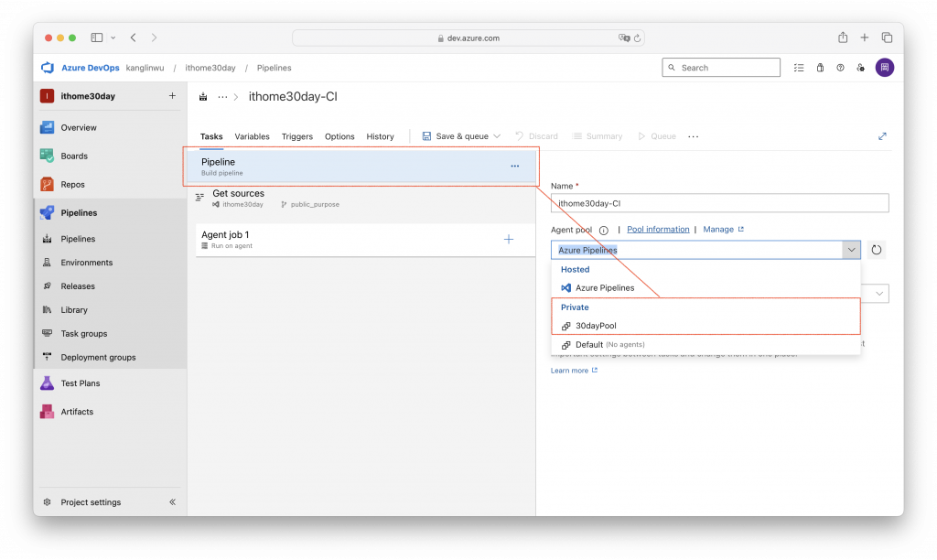Click kanglinwu organization breadcrumb
The width and height of the screenshot is (937, 560).
pyautogui.click(x=145, y=68)
